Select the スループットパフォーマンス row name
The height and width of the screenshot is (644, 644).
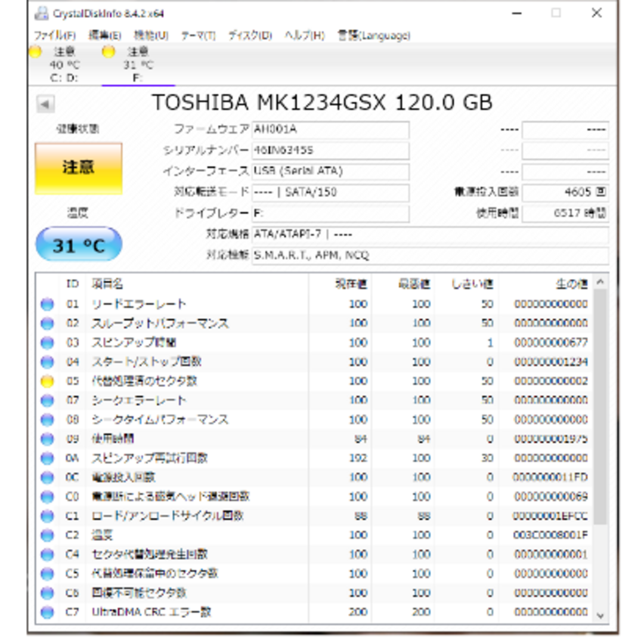(160, 323)
